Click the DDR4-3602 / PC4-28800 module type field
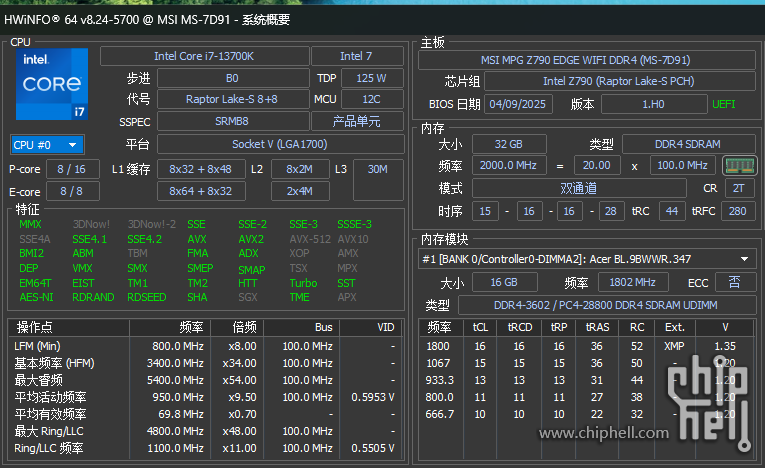The height and width of the screenshot is (468, 765). tap(606, 305)
